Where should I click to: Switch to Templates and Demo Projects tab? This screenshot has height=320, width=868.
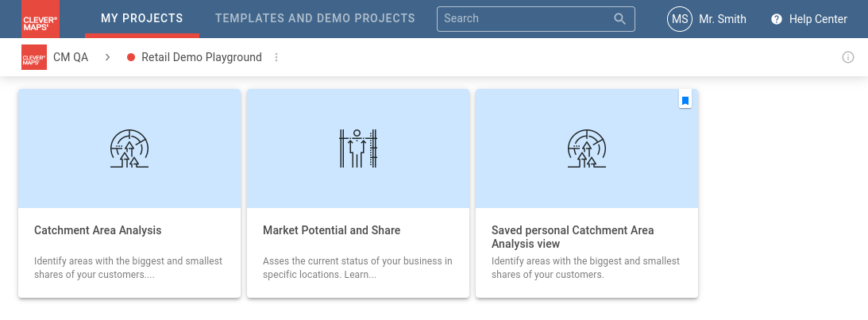[x=314, y=18]
